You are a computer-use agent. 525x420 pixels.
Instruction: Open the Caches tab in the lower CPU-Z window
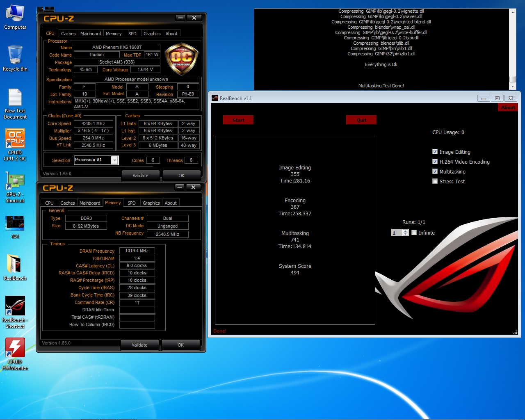[x=67, y=203]
